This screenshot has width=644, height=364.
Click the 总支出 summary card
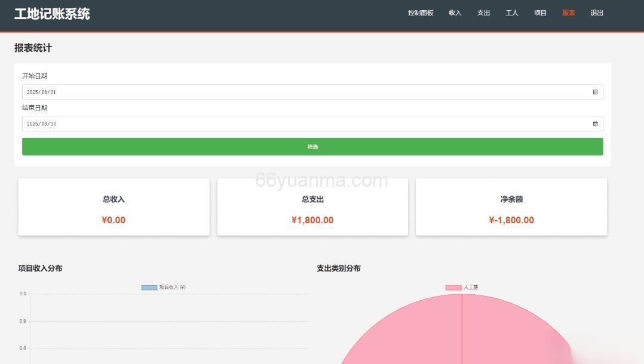click(312, 206)
